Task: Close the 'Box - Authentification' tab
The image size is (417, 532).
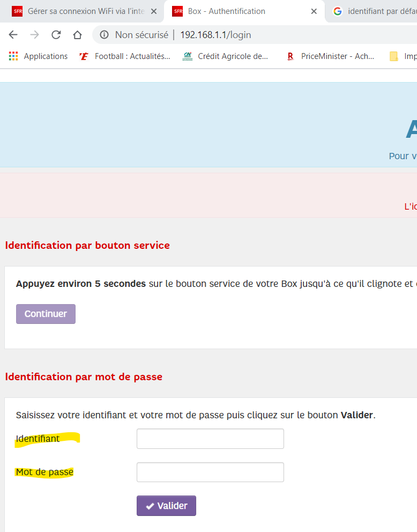Action: tap(314, 11)
